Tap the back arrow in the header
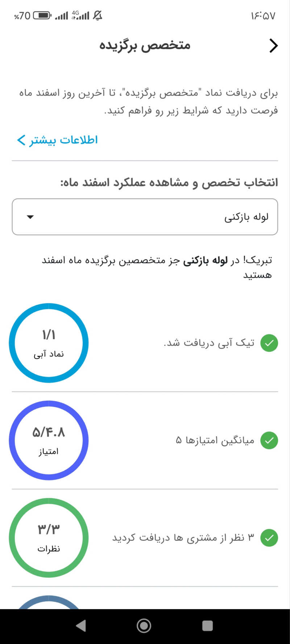 273,46
